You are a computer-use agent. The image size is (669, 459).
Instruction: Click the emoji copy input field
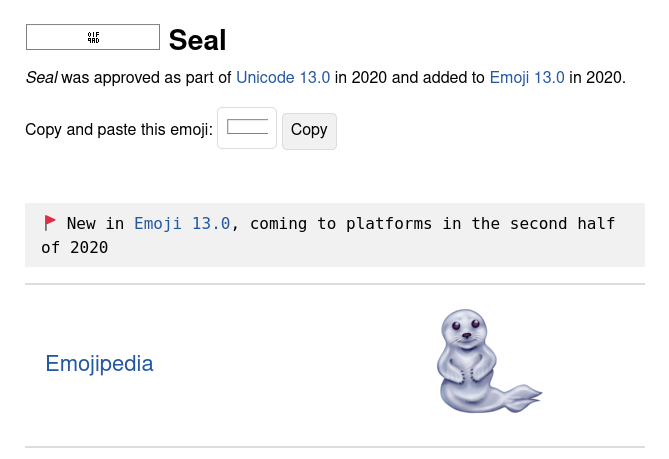pyautogui.click(x=247, y=128)
